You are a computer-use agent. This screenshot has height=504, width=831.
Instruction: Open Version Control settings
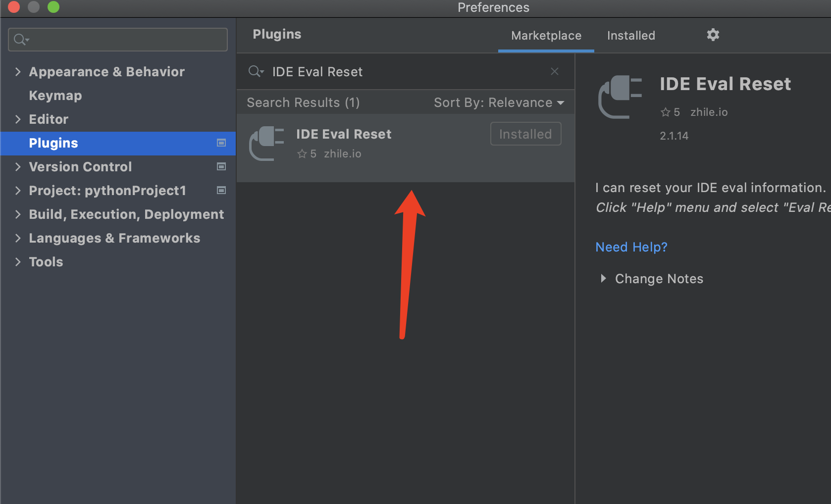pos(80,167)
